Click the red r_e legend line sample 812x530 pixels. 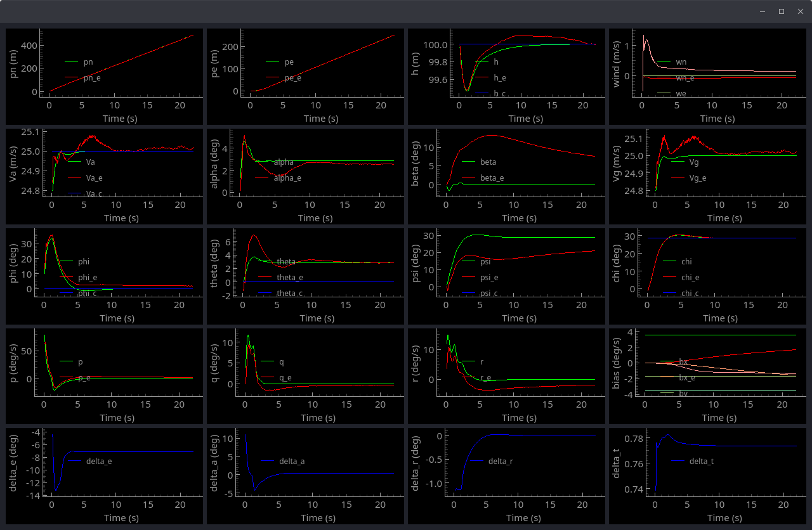tap(468, 378)
